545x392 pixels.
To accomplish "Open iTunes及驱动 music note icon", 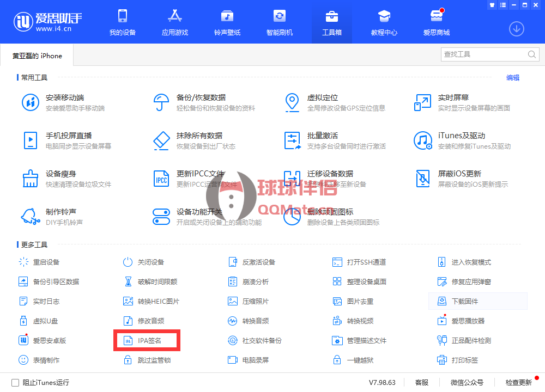I will click(423, 140).
